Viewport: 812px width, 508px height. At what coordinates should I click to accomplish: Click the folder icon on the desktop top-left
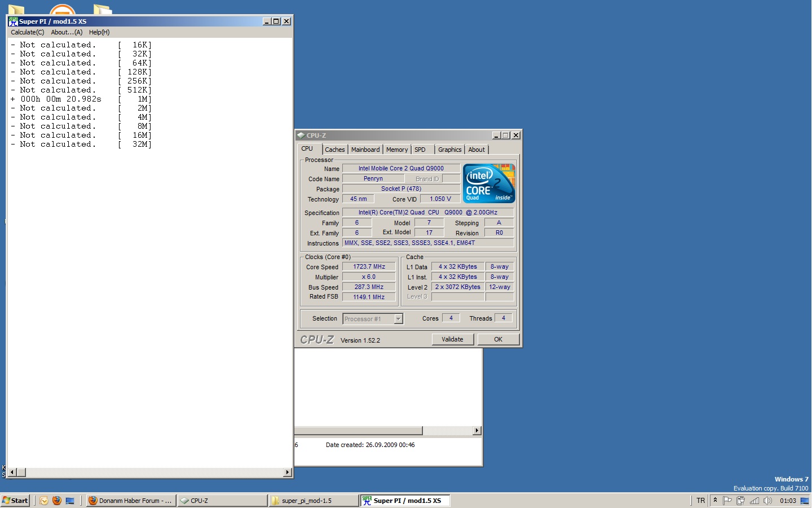click(x=16, y=9)
